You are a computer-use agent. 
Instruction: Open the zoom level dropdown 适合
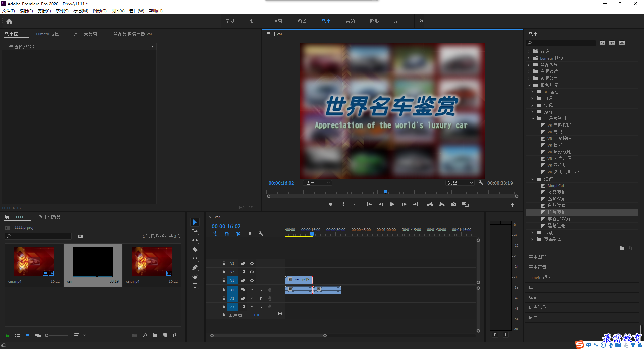317,183
